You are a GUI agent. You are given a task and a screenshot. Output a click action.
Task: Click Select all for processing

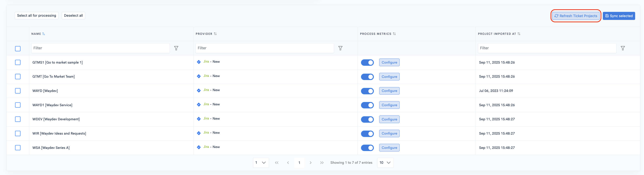tap(37, 15)
